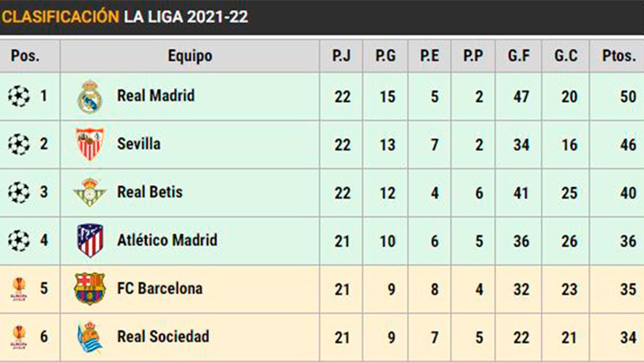Click the Clasificación La Liga 2021-22 title
Viewport: 644px width, 362px height.
(x=125, y=17)
